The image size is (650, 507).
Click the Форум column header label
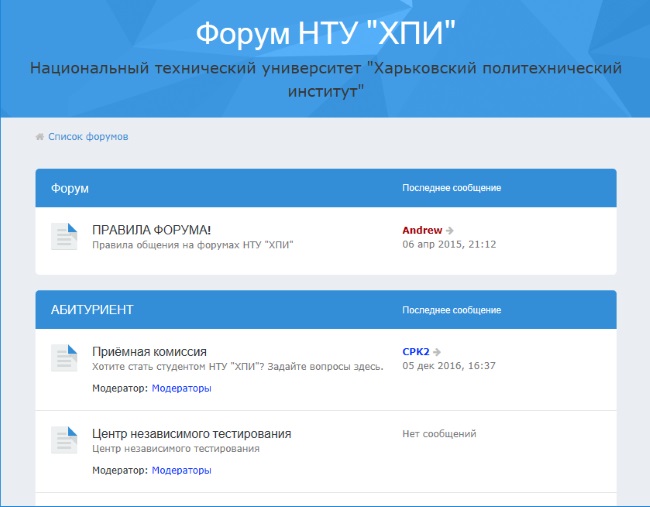point(70,189)
